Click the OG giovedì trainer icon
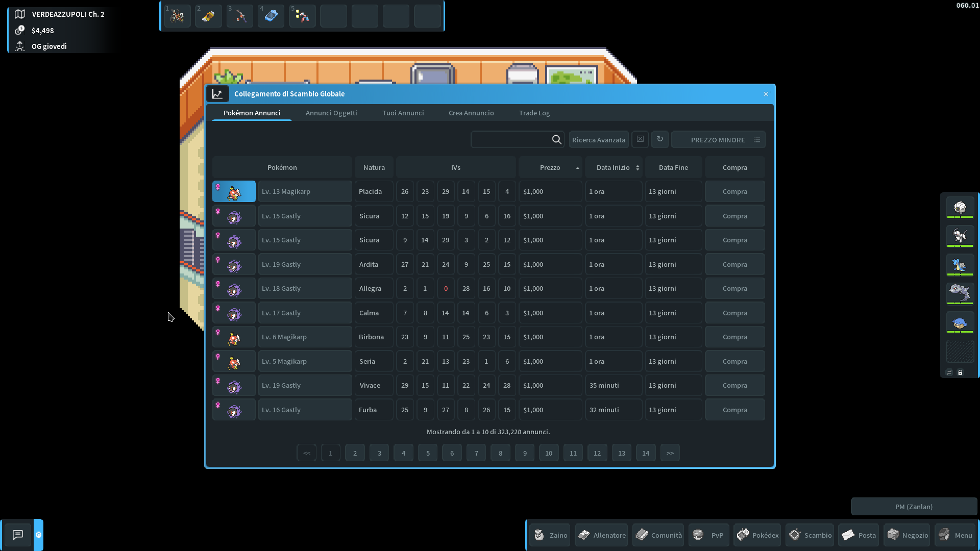Screen dimensions: 980x551 pyautogui.click(x=19, y=46)
